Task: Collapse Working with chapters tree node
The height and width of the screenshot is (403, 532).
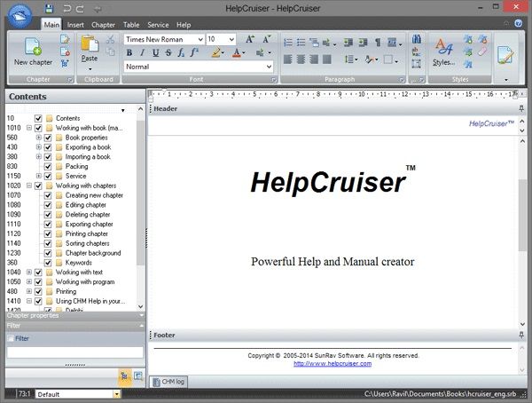Action: tap(29, 186)
